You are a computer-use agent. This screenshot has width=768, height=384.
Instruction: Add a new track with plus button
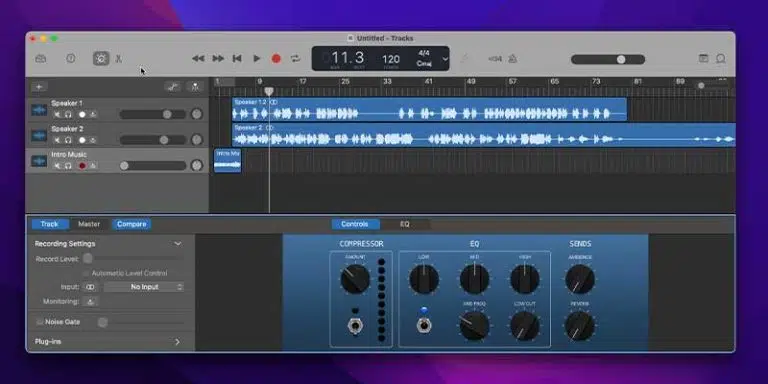[x=39, y=87]
